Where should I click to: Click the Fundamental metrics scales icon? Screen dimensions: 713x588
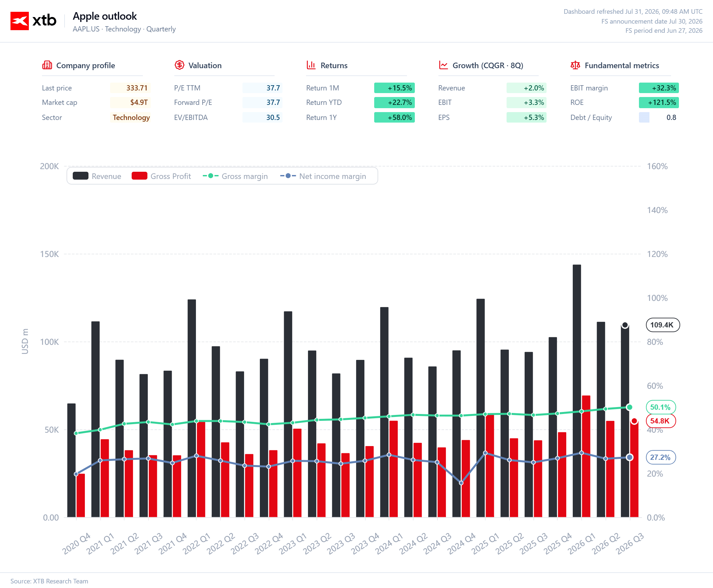click(575, 65)
